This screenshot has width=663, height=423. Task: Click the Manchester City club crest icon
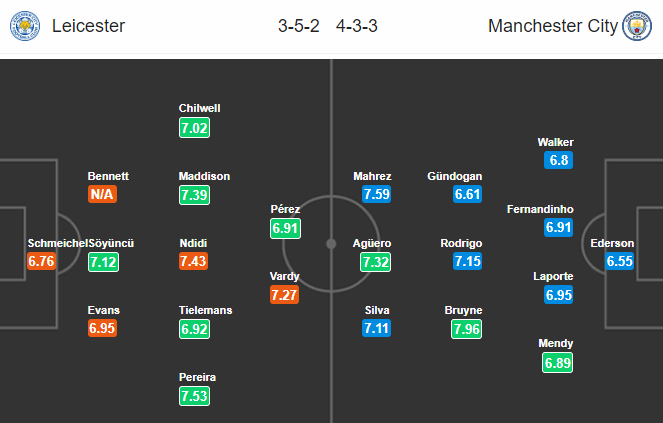pyautogui.click(x=637, y=26)
